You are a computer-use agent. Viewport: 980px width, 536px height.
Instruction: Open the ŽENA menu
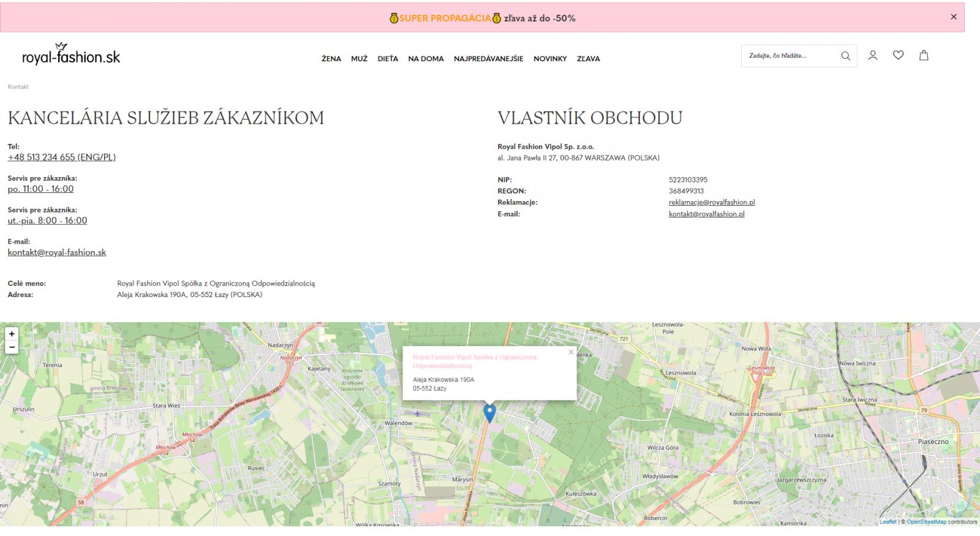[x=331, y=59]
